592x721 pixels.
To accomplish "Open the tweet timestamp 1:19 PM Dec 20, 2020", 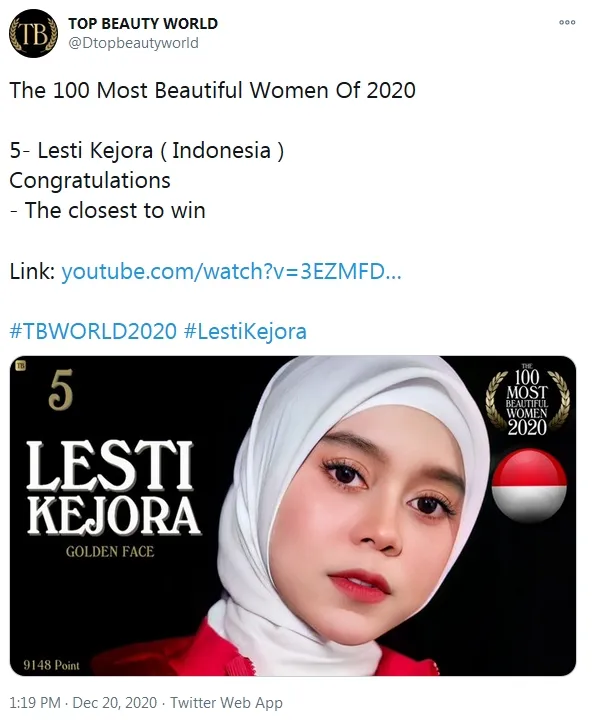I will 83,703.
